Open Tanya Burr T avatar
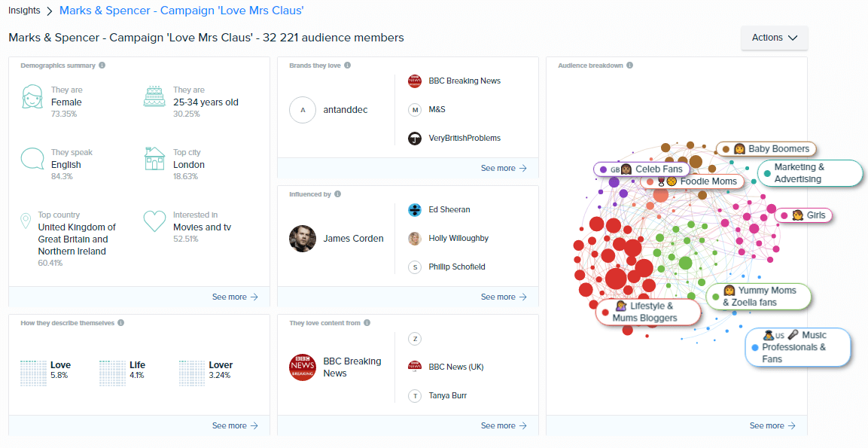 [415, 396]
